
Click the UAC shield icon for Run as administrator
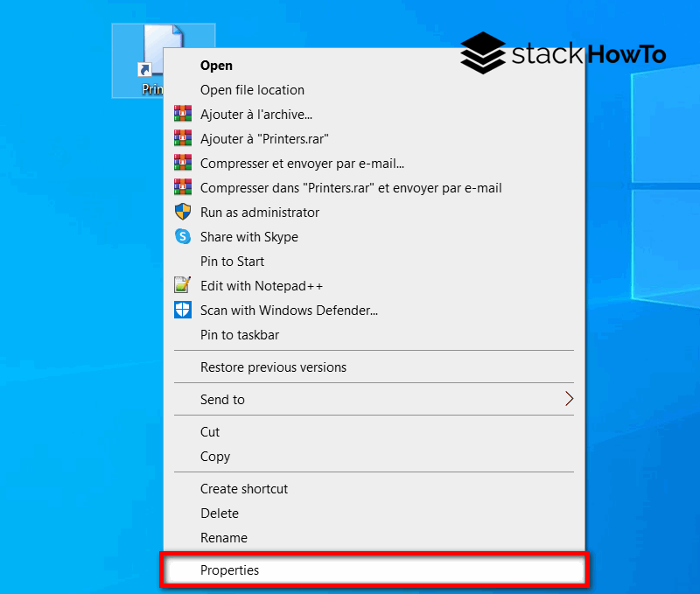[x=183, y=212]
